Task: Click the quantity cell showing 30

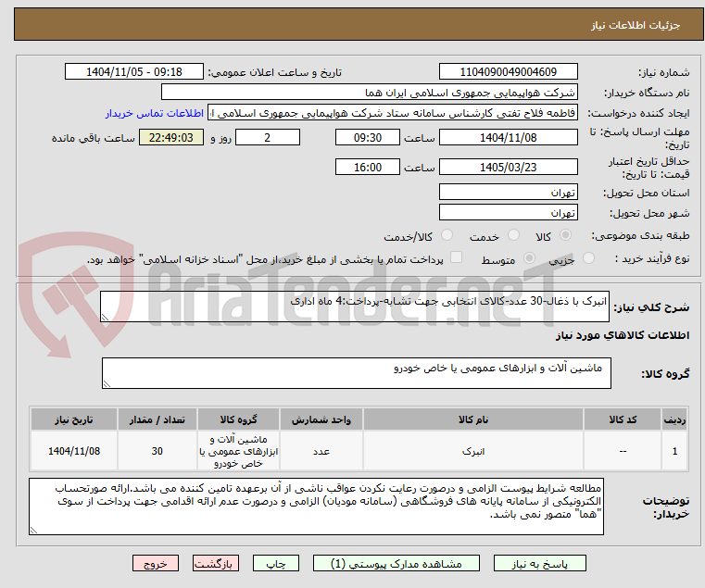Action: (x=157, y=451)
